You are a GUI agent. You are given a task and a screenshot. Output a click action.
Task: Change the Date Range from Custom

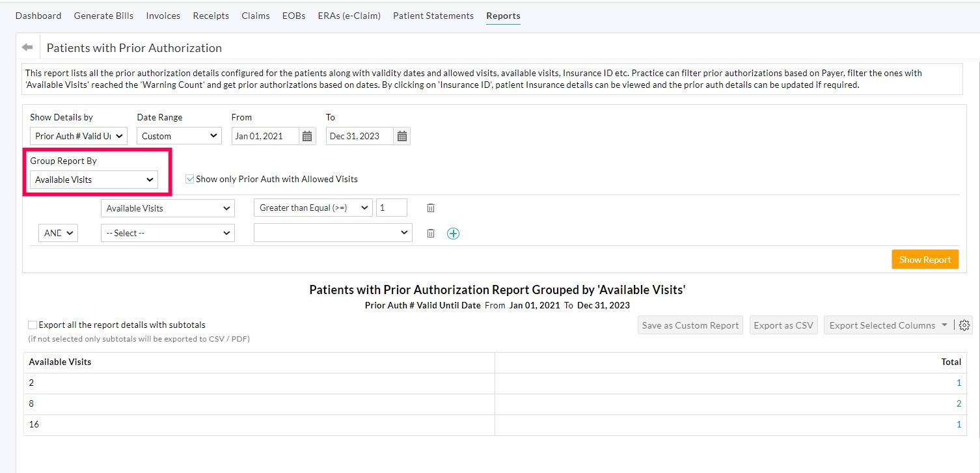(x=179, y=136)
